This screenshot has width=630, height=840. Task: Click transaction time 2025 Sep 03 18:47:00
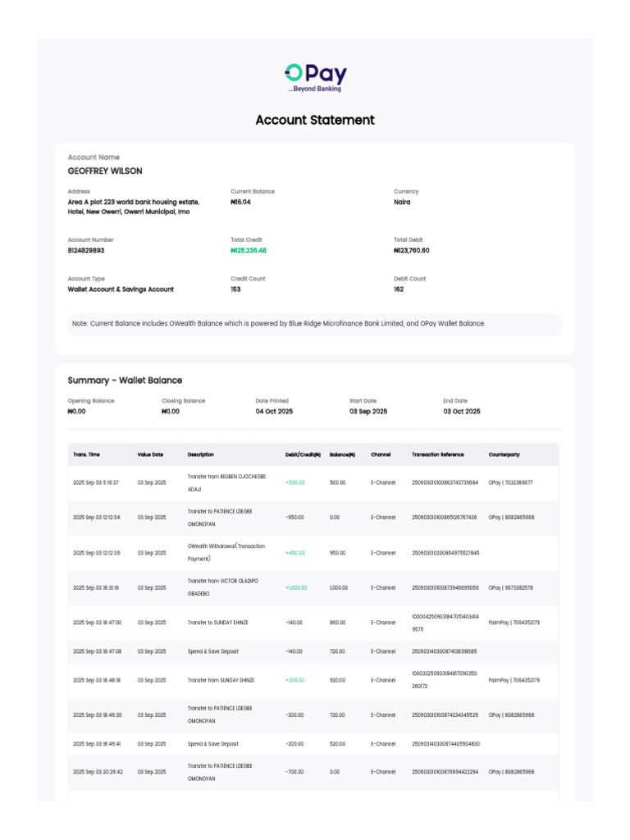97,623
